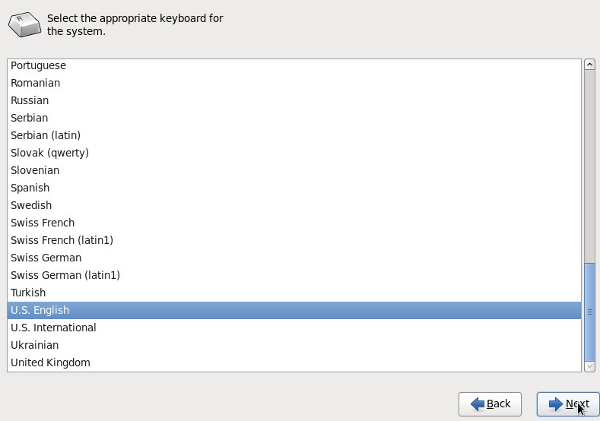Select the Swedish keyboard entry

294,205
